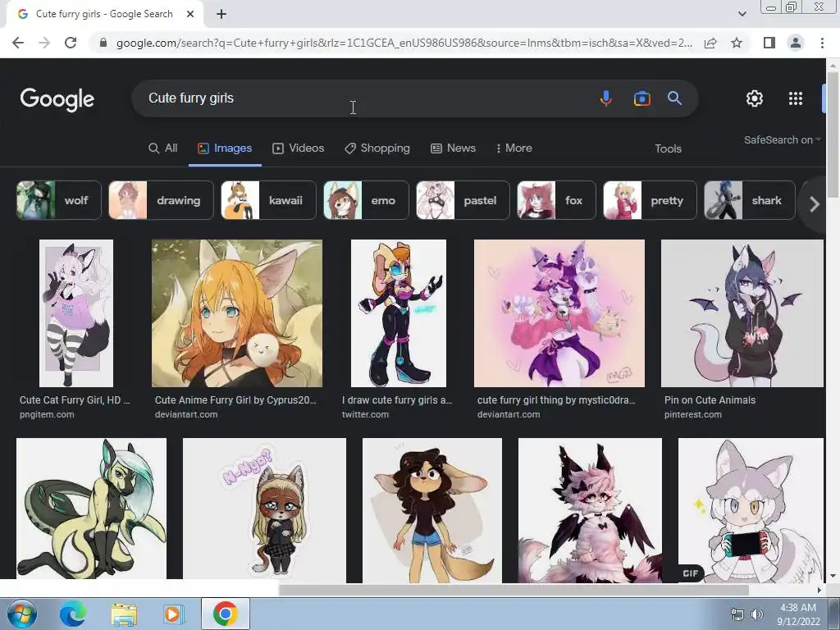
Task: Open the volume speaker tray icon
Action: pyautogui.click(x=757, y=615)
